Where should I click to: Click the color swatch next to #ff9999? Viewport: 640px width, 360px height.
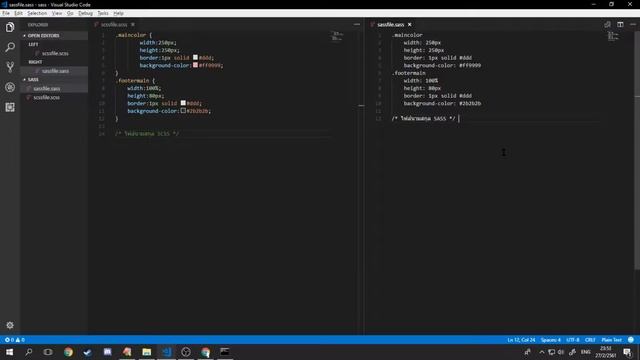point(196,65)
